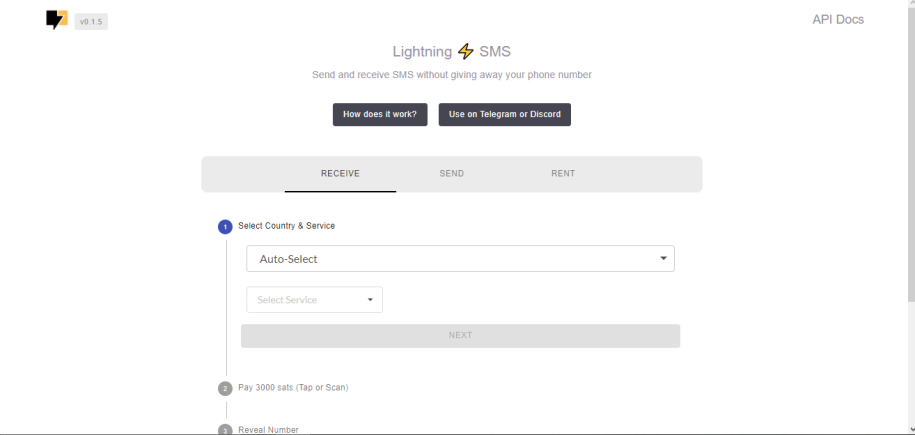Open the API Docs link
The height and width of the screenshot is (435, 915).
(x=838, y=19)
